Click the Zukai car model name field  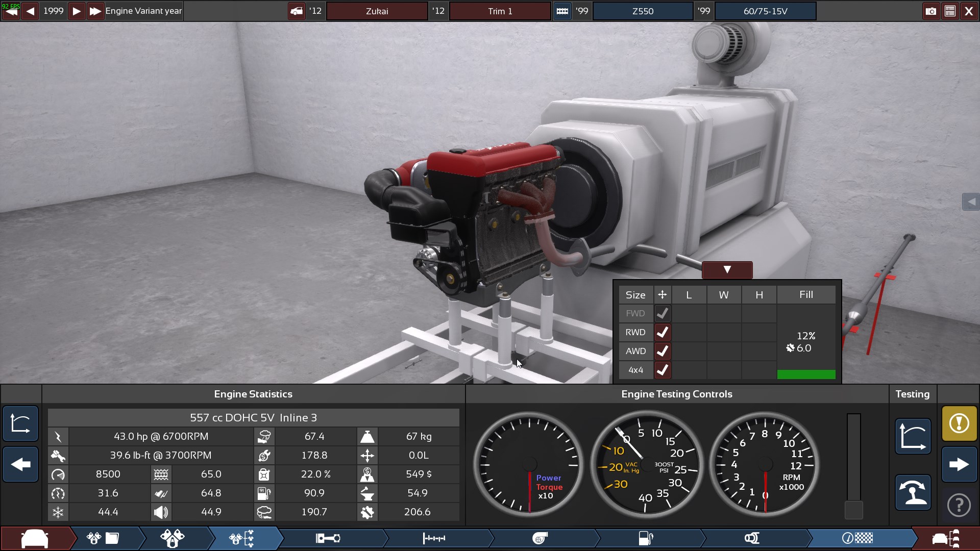pyautogui.click(x=377, y=11)
